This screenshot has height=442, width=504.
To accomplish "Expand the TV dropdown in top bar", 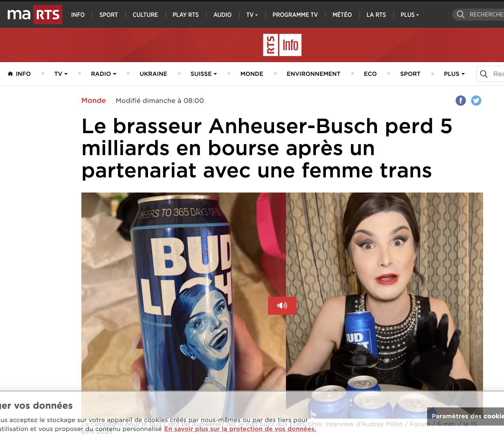I will [x=252, y=15].
